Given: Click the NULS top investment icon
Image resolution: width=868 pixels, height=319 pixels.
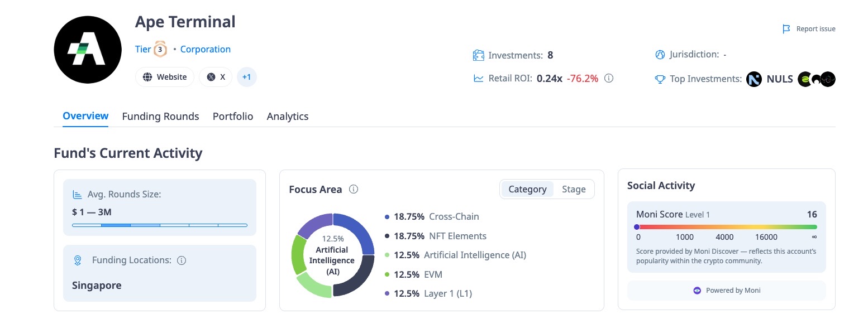Looking at the screenshot, I should click(x=754, y=79).
